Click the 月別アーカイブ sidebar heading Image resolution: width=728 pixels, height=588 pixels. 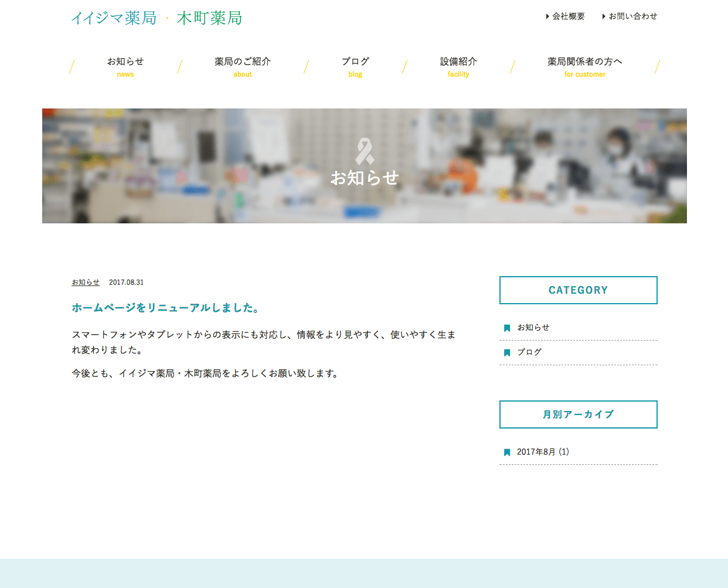[579, 414]
